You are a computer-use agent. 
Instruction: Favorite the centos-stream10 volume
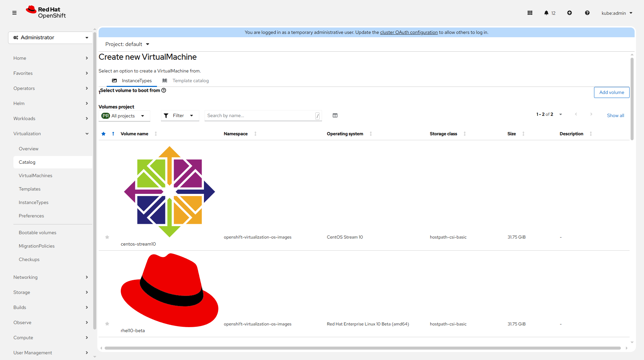[107, 237]
